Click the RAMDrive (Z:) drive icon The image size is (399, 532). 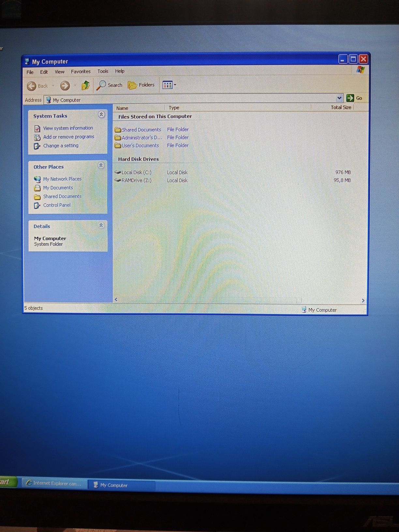(x=118, y=180)
